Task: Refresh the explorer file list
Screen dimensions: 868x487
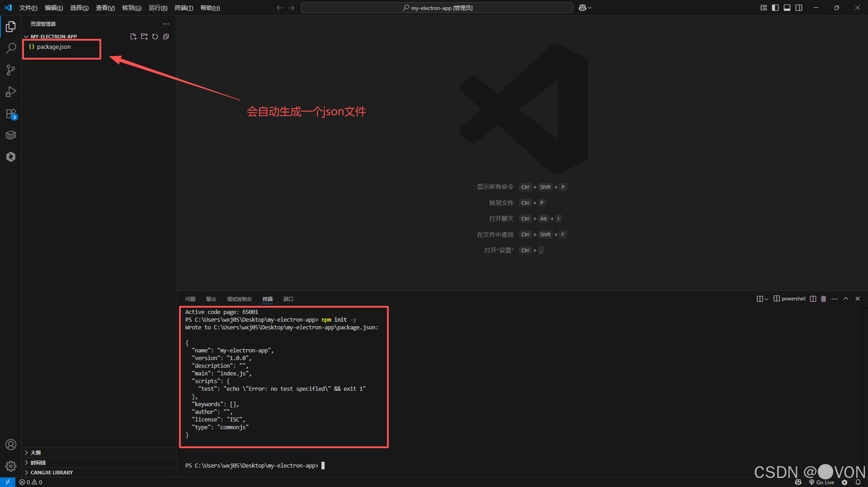Action: tap(155, 37)
